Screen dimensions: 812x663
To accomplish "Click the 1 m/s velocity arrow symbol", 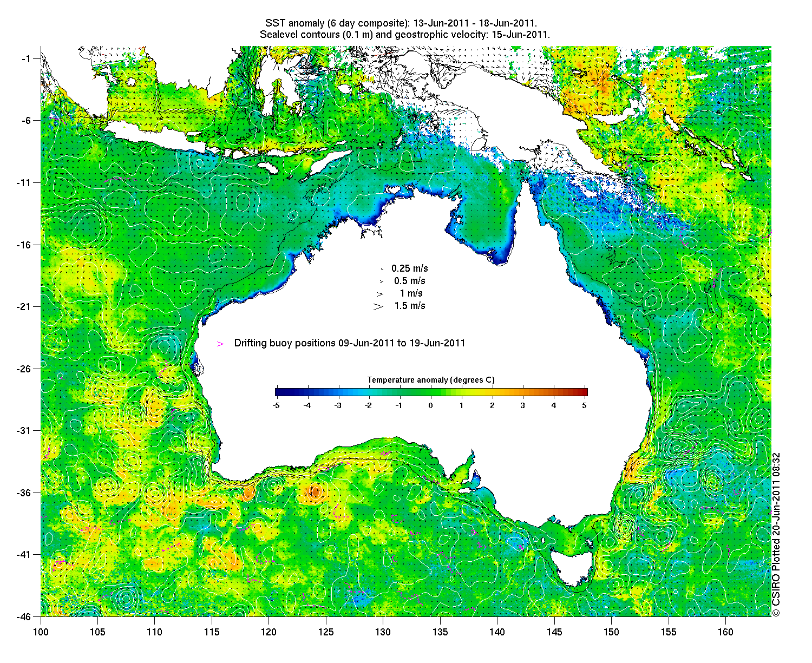I will 380,294.
